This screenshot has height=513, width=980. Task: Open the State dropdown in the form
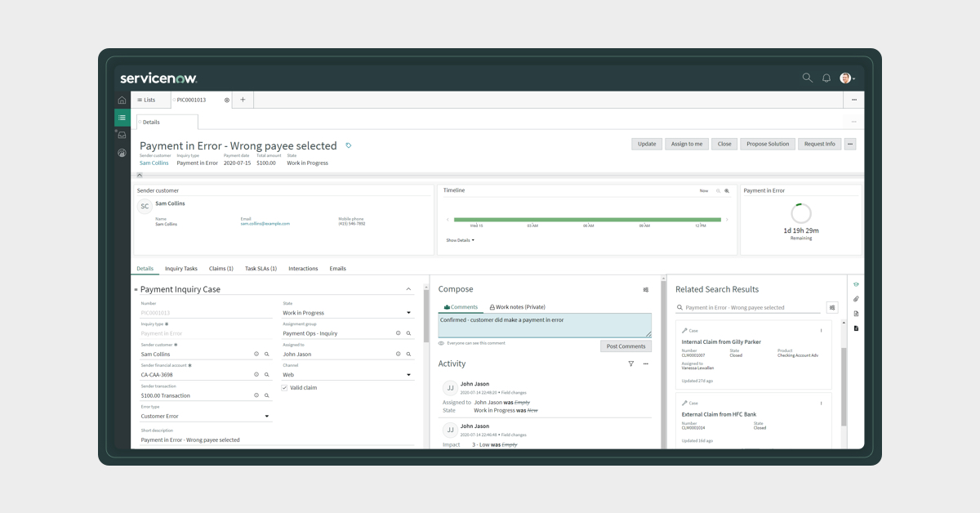point(347,313)
